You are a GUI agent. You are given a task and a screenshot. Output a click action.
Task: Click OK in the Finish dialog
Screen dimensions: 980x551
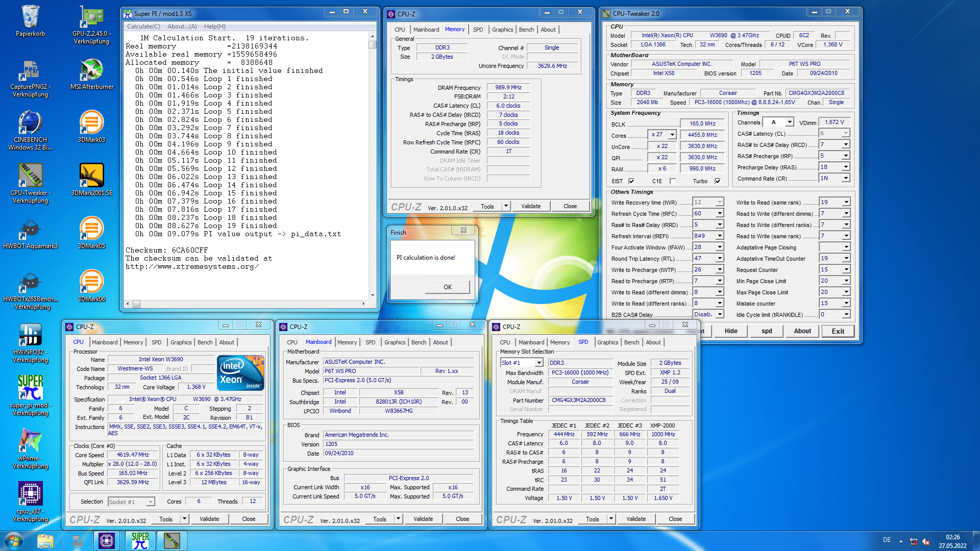(x=448, y=287)
